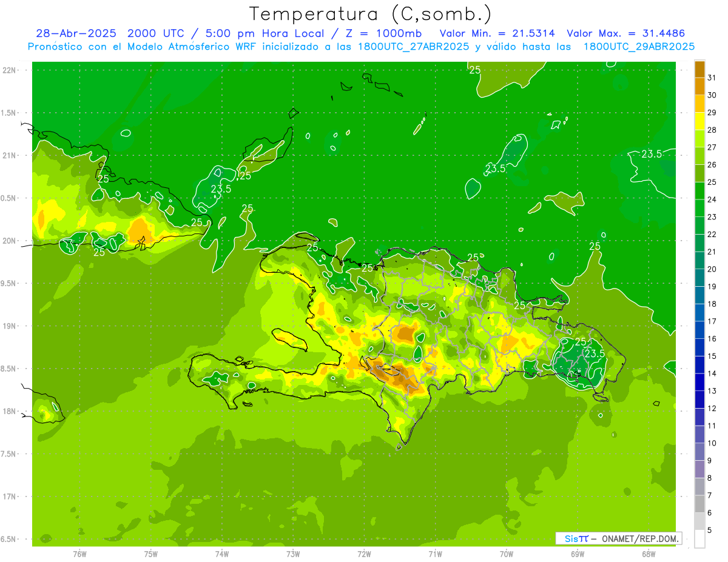Click the legend scale value "18"

712,304
